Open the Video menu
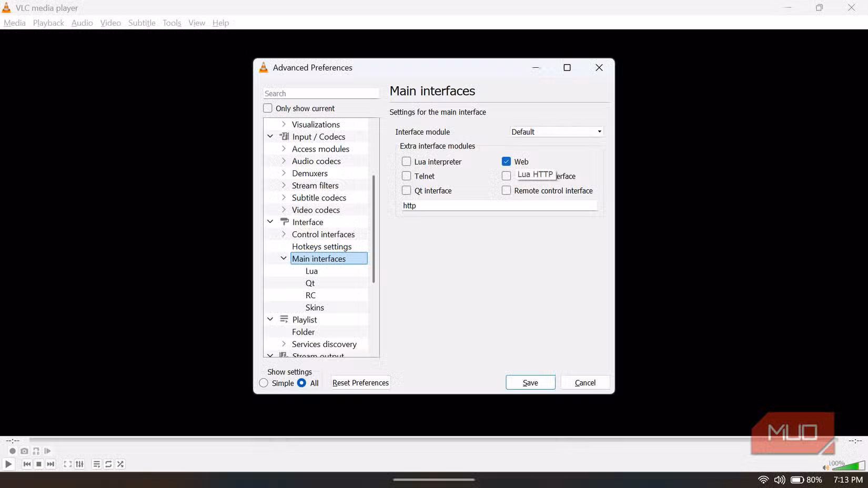 pos(110,23)
